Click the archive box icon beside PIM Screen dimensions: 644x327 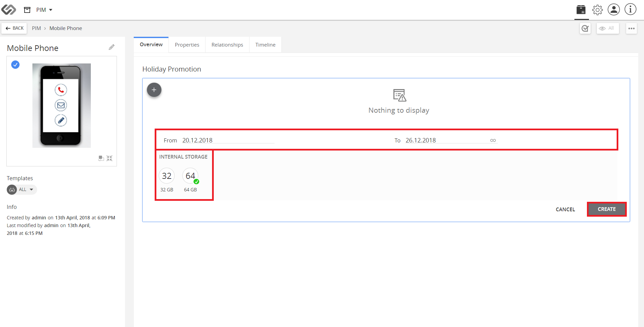tap(27, 10)
